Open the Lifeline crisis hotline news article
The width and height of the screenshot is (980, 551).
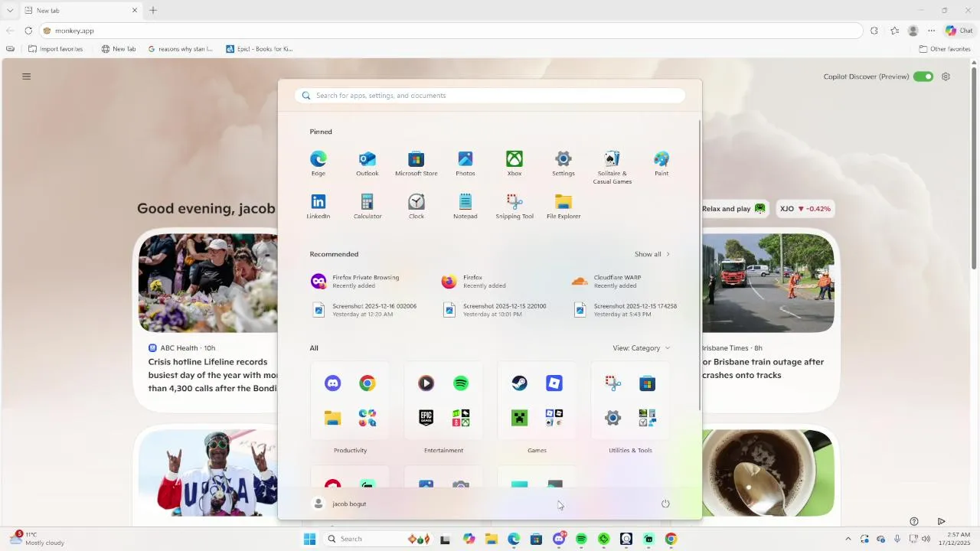[213, 375]
